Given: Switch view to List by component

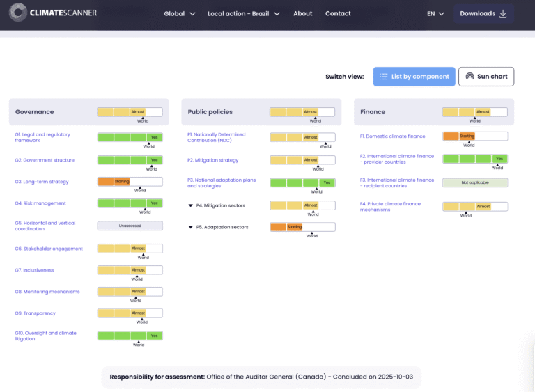Looking at the screenshot, I should (414, 77).
